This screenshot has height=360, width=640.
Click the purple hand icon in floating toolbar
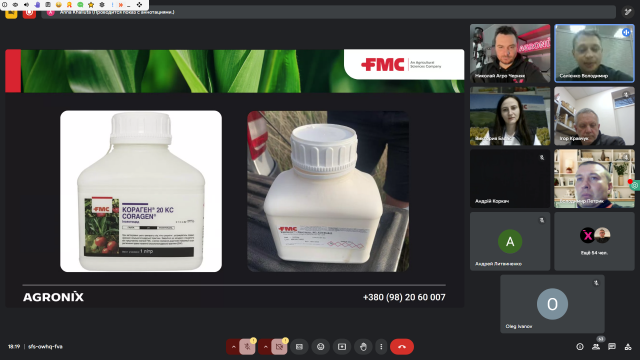pyautogui.click(x=37, y=4)
